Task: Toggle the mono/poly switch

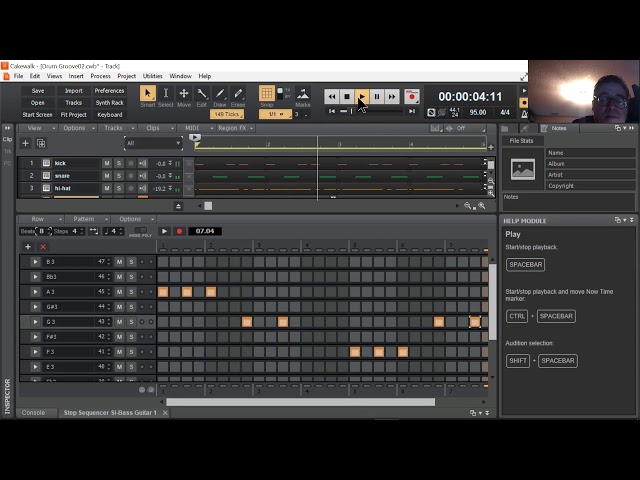Action: [140, 231]
